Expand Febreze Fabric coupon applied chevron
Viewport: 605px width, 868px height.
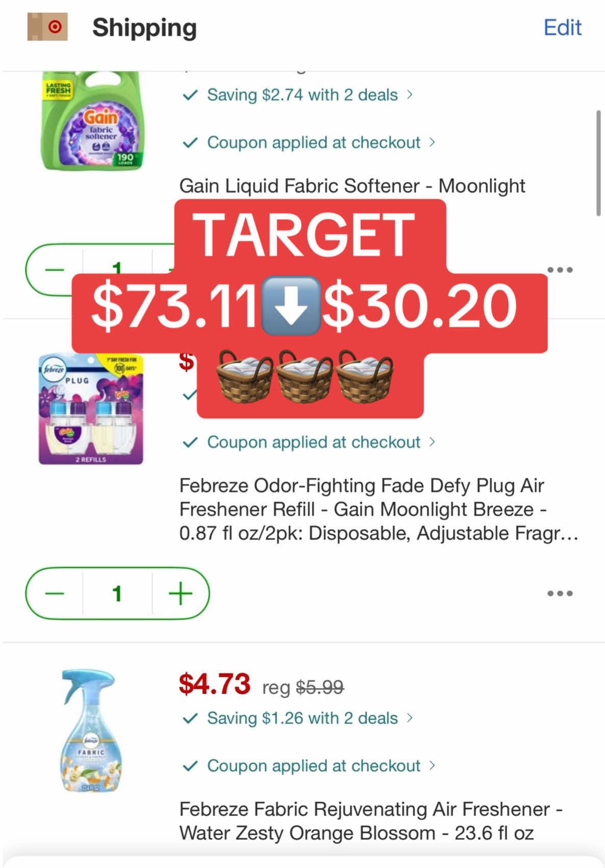(x=432, y=765)
